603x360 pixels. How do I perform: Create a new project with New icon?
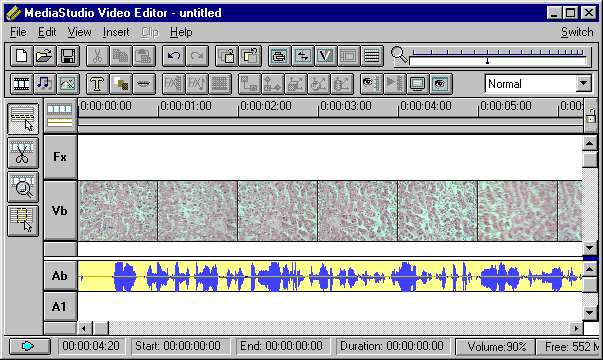point(21,56)
